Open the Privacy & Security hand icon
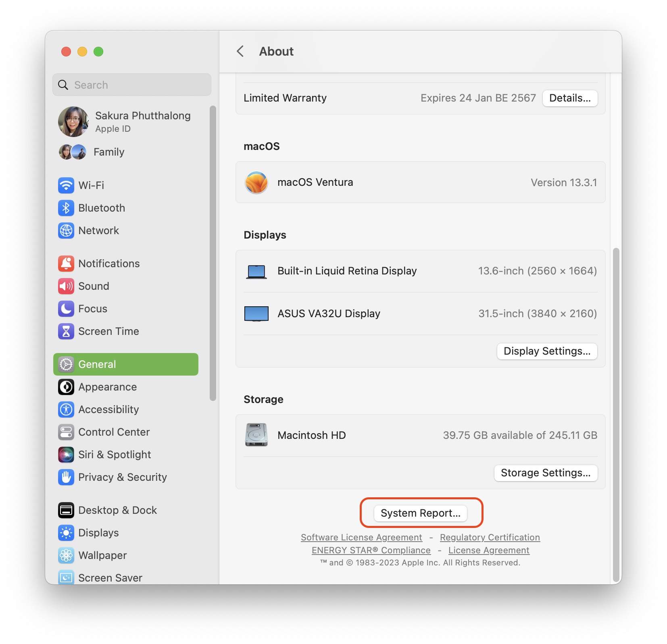The image size is (667, 644). tap(66, 477)
